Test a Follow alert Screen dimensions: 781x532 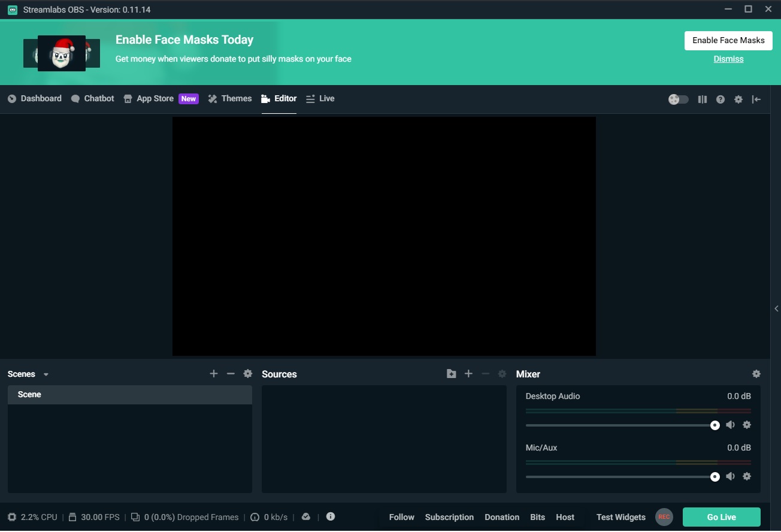coord(402,517)
